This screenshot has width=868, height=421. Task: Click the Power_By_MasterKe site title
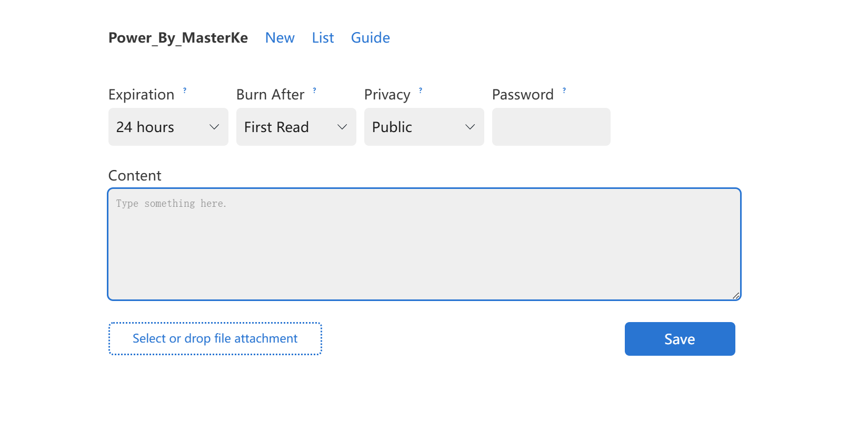point(178,38)
